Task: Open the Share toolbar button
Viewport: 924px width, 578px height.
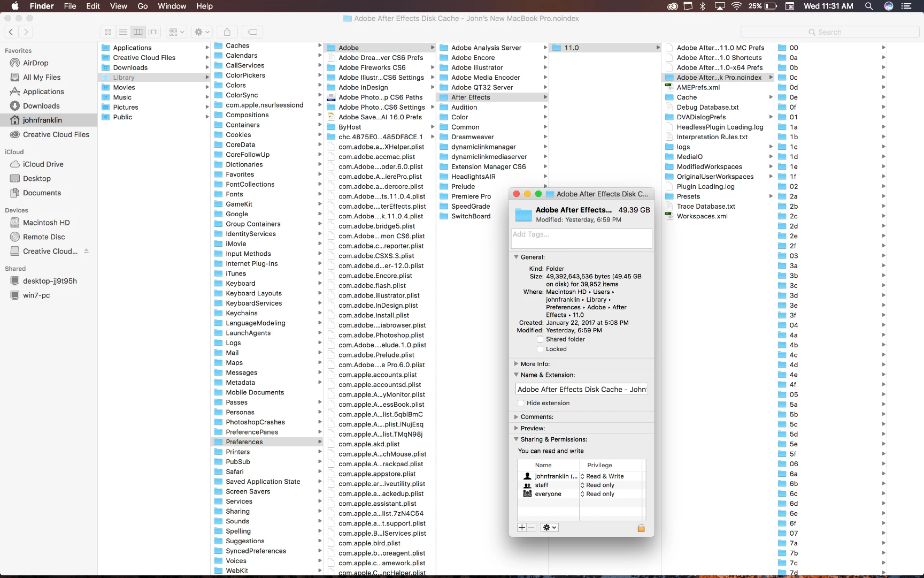Action: pyautogui.click(x=227, y=32)
